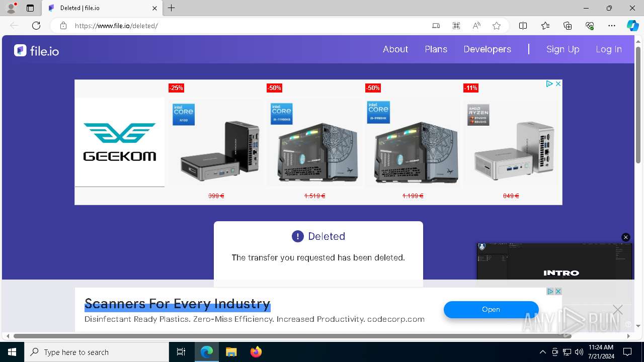Viewport: 644px width, 362px height.
Task: Open the browser profile icon
Action: coord(11,8)
